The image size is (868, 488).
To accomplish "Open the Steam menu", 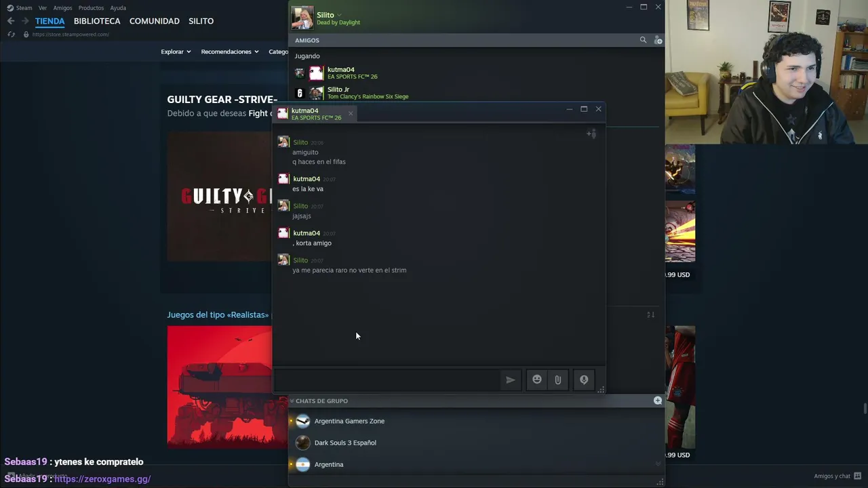I will tap(24, 8).
